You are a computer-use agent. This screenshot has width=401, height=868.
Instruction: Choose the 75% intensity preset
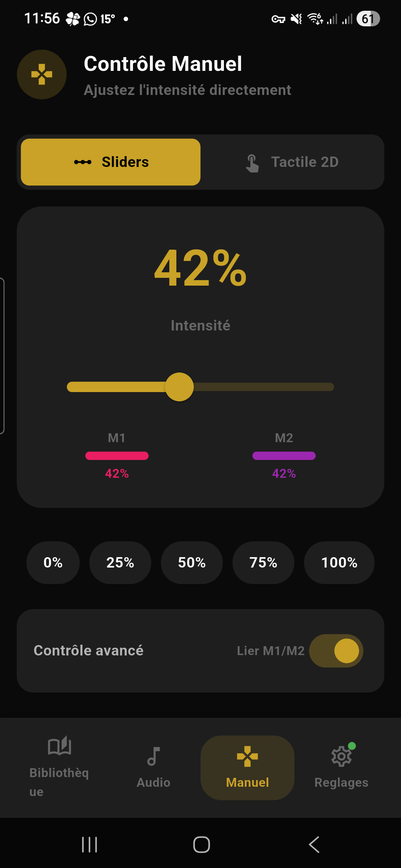pyautogui.click(x=263, y=562)
